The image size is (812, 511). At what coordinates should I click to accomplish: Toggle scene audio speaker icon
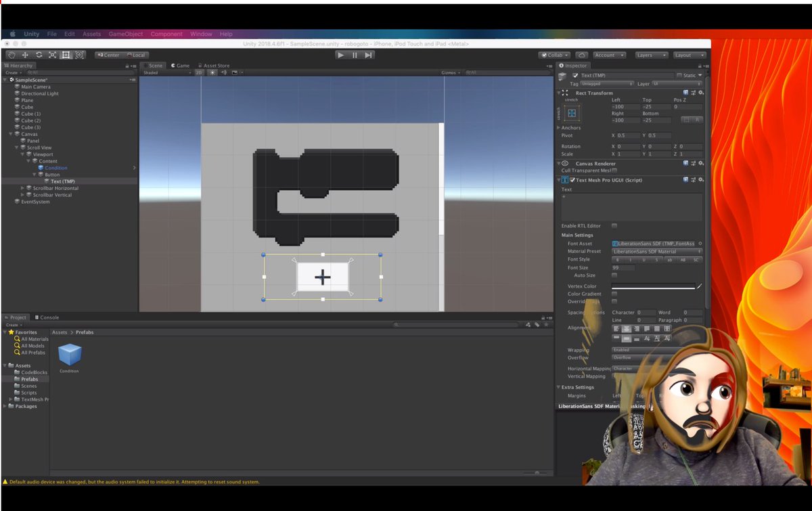click(223, 72)
